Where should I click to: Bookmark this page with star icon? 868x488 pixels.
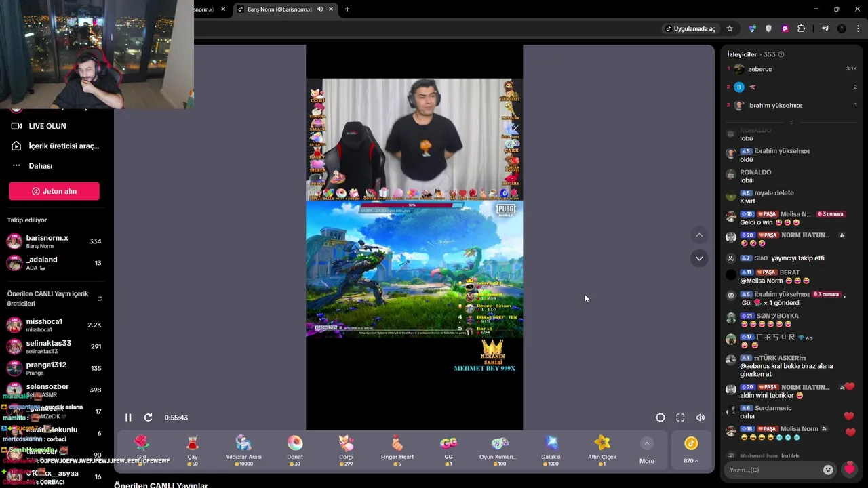[730, 28]
